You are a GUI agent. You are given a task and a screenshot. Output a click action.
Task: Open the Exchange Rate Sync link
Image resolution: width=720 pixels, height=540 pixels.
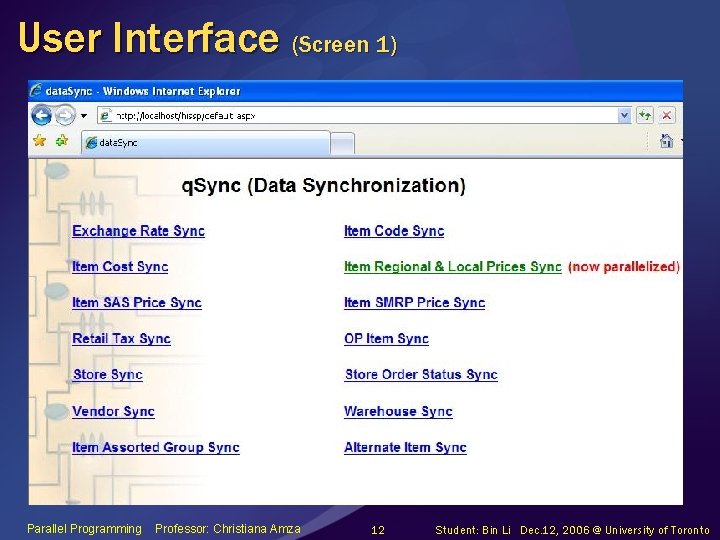[138, 231]
